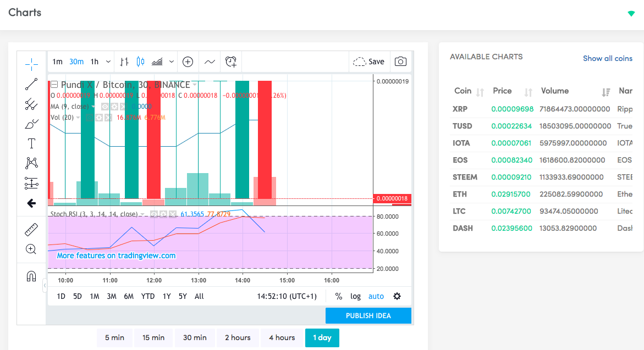
Task: Toggle percent scale mode
Action: 339,296
